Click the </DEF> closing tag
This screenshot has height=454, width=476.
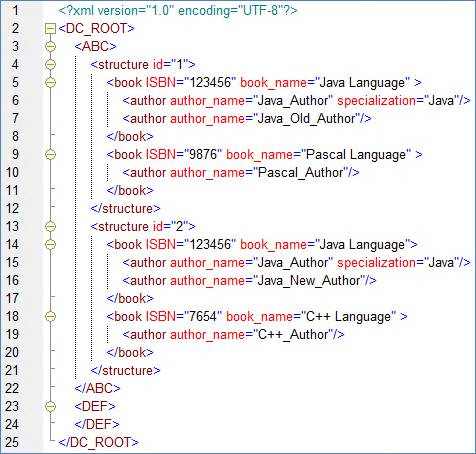(x=97, y=424)
